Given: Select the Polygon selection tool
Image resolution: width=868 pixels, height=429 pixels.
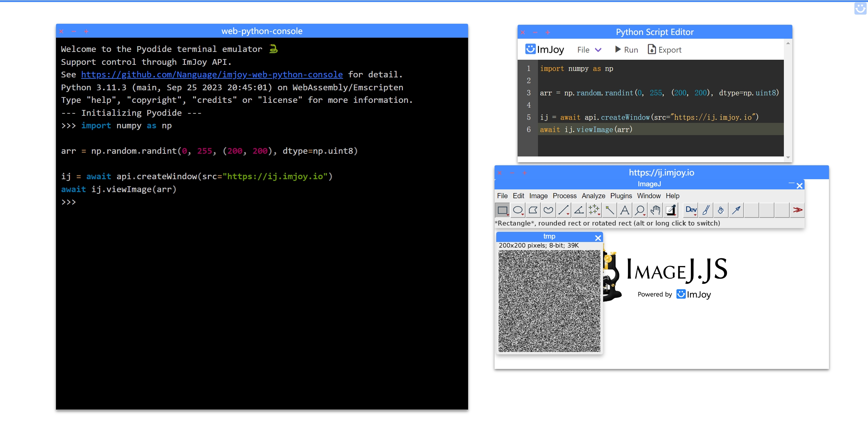Looking at the screenshot, I should pos(533,210).
